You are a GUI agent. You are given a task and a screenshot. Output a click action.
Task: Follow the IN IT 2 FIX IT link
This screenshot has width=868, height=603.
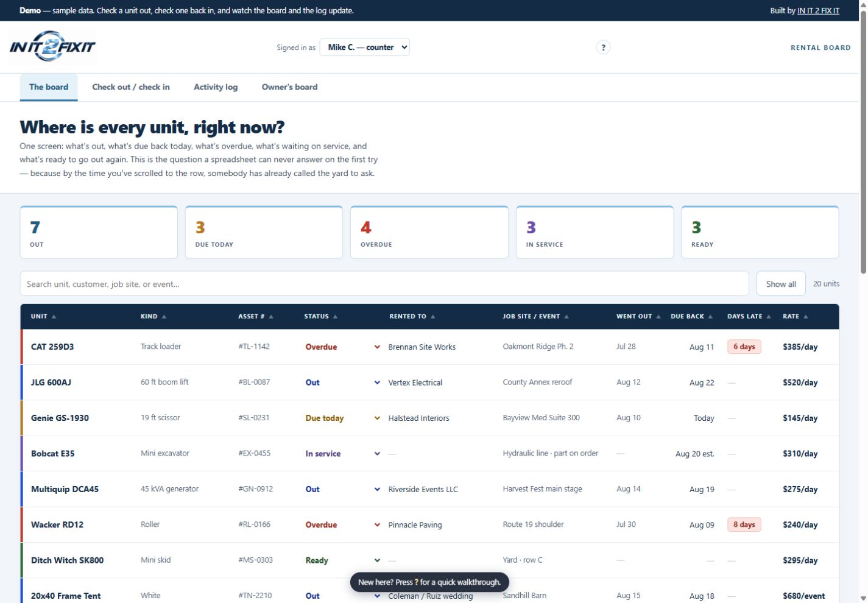[x=818, y=10]
